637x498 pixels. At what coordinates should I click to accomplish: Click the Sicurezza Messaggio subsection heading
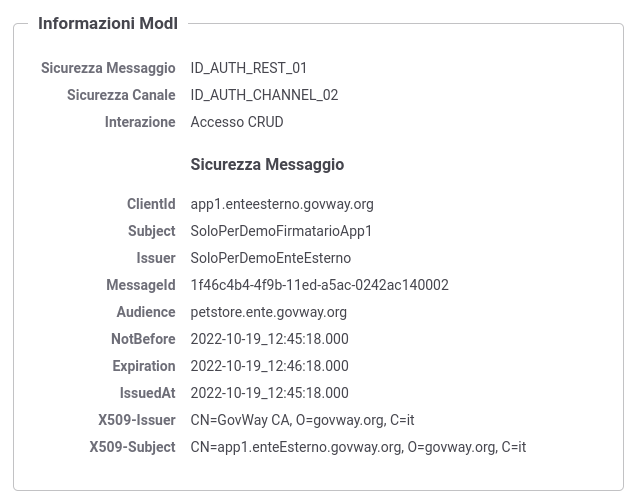pos(267,165)
